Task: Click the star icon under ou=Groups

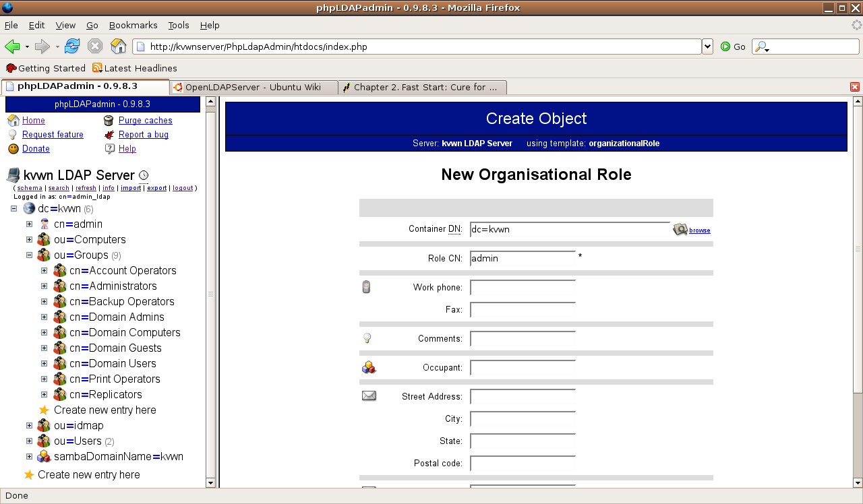Action: coord(44,410)
